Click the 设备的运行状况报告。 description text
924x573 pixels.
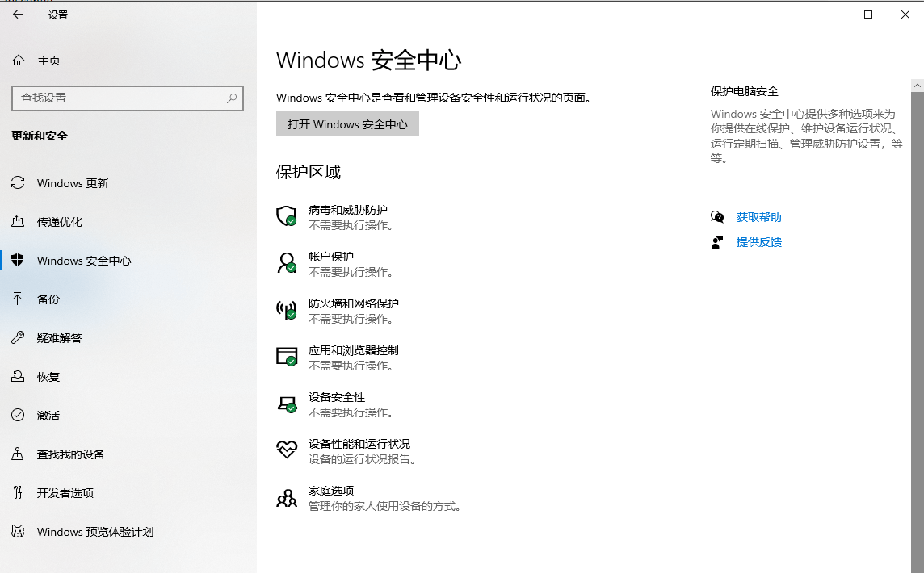click(x=363, y=459)
